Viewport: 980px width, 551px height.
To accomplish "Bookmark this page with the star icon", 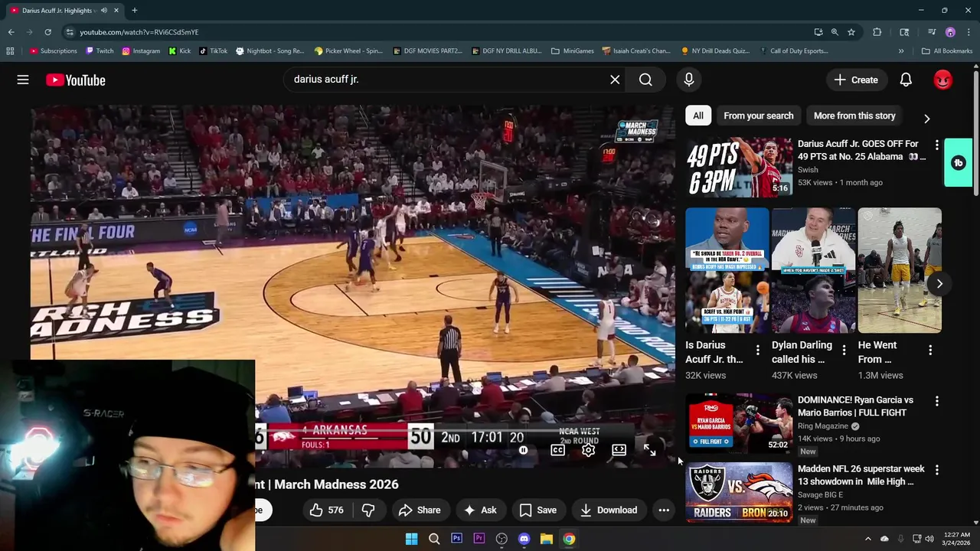I will click(851, 32).
